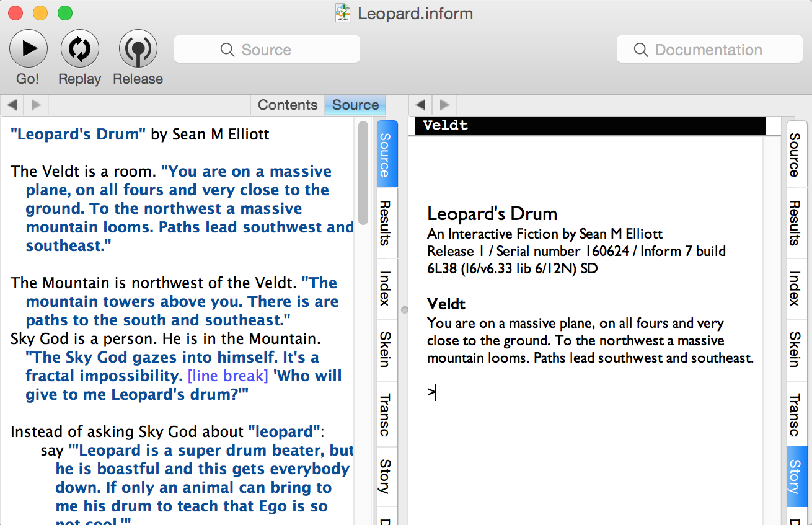The width and height of the screenshot is (812, 525).
Task: Open right pane Skein tab
Action: 797,349
